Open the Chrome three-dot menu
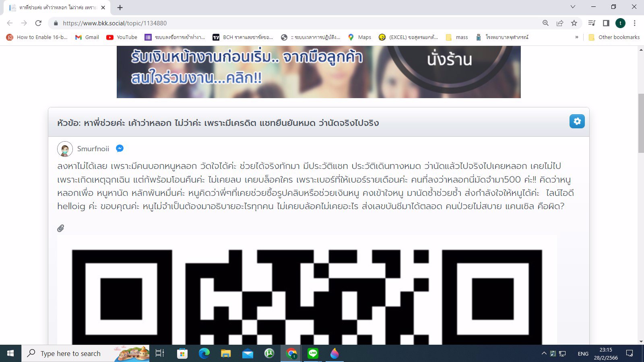The height and width of the screenshot is (362, 644). [635, 23]
